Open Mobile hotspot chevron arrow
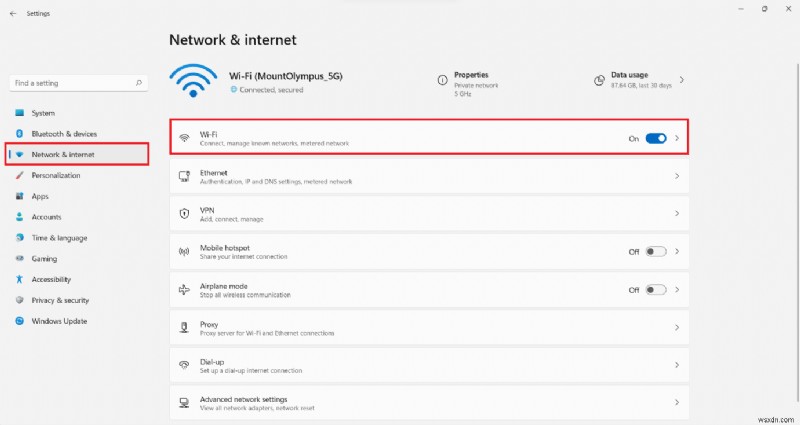The image size is (800, 425). tap(677, 252)
